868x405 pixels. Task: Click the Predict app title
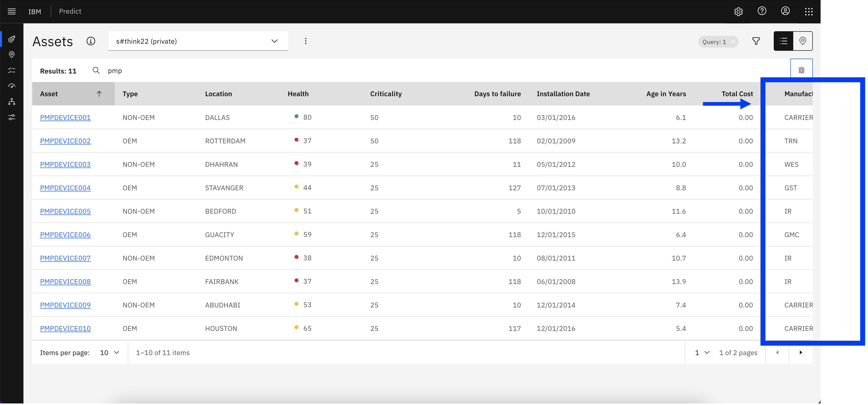[70, 11]
